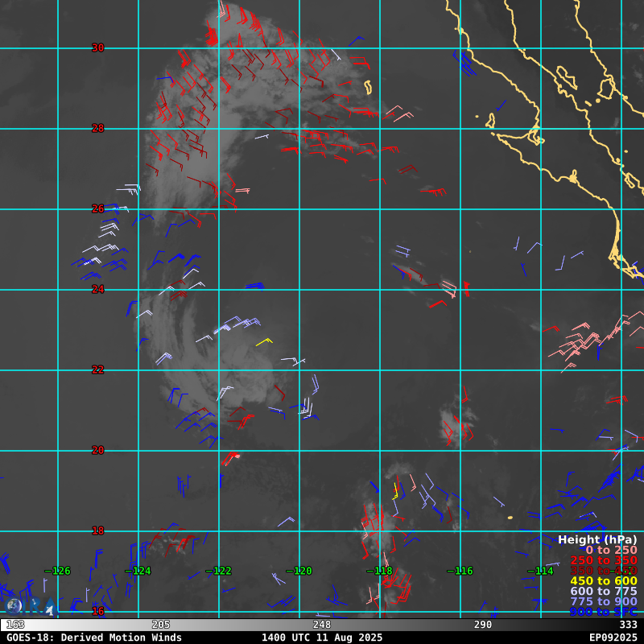The width and height of the screenshot is (644, 644).
Task: Click the 24 latitude label
Action: coord(97,289)
